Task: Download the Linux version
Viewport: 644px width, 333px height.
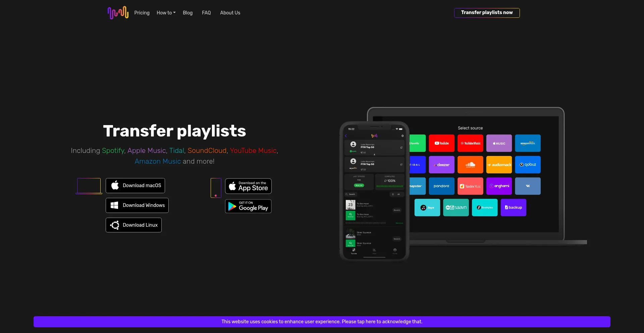Action: point(133,225)
